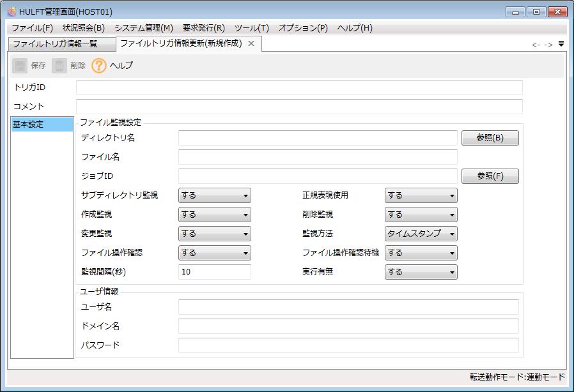Click the ユーザ名 input field

click(x=348, y=307)
